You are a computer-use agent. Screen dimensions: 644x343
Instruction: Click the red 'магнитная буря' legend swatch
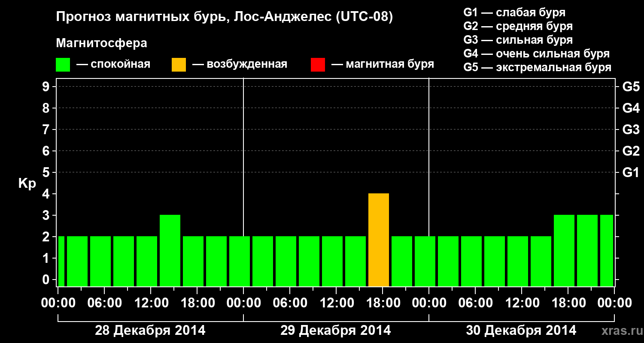[318, 65]
